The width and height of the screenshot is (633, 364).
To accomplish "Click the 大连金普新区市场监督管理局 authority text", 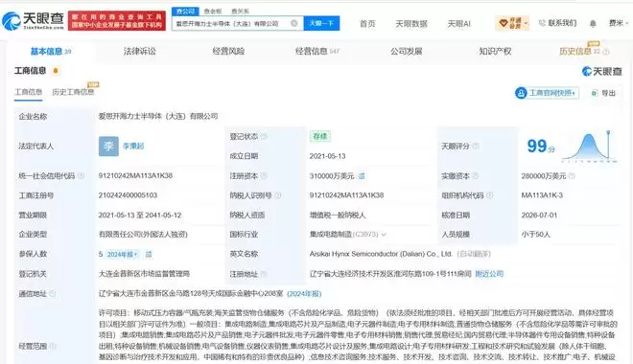I will [144, 274].
